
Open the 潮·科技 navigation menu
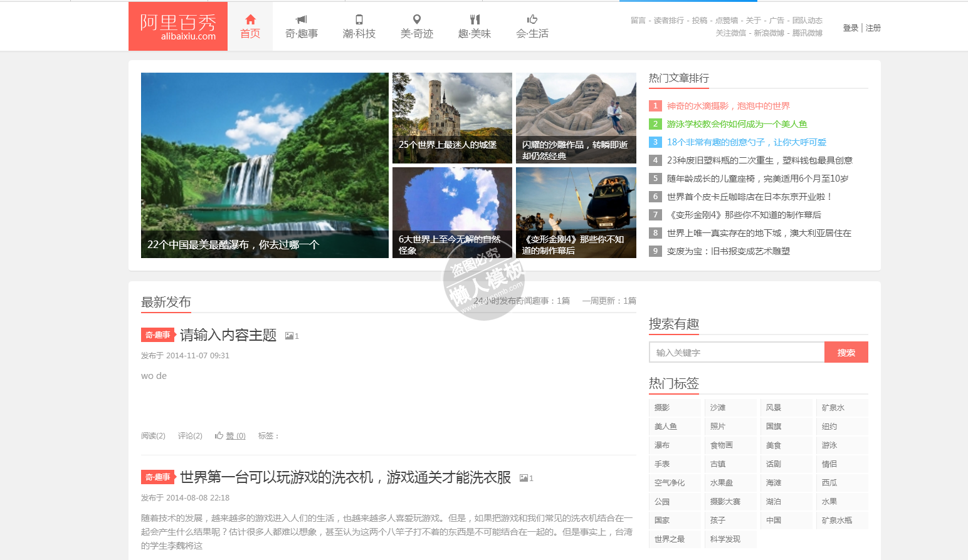[x=359, y=26]
